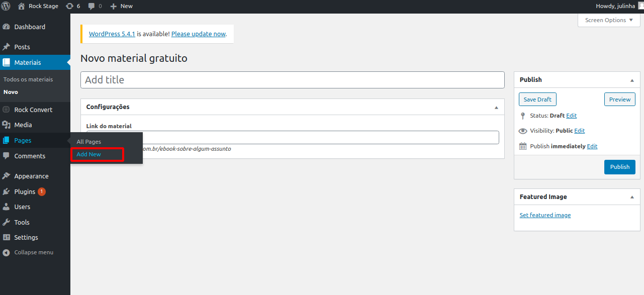
Task: Click the Materiais book icon
Action: pos(7,63)
